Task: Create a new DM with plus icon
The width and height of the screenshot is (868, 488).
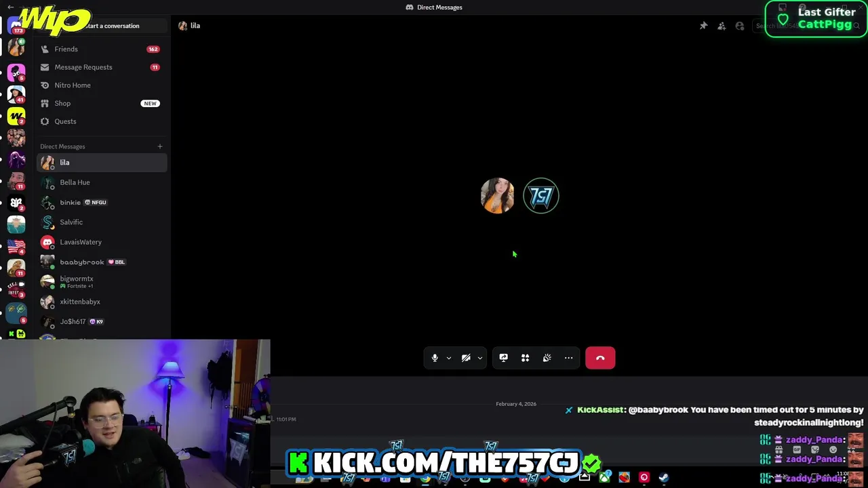Action: [160, 146]
